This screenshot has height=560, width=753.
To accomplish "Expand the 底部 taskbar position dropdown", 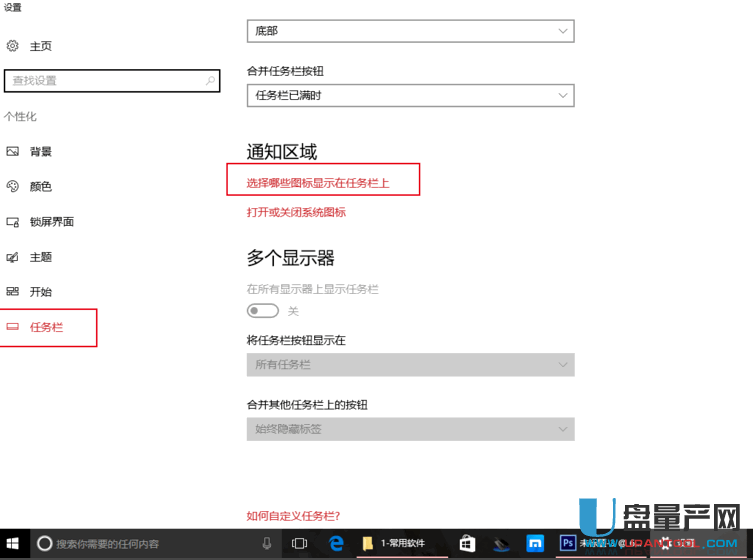I will [410, 32].
